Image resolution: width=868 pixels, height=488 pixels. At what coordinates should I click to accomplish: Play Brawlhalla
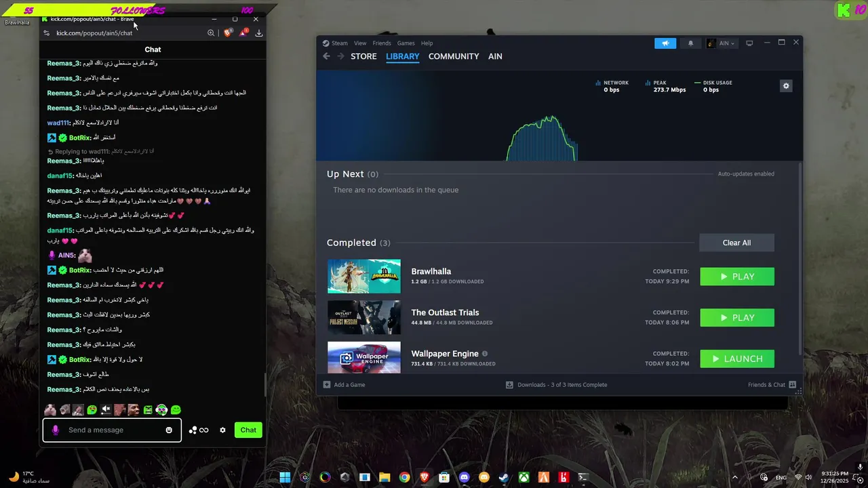click(x=737, y=277)
